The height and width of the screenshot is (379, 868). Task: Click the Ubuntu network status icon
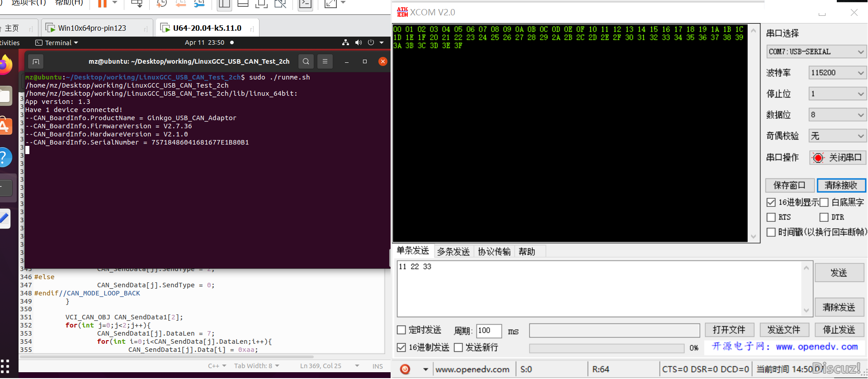[x=345, y=42]
